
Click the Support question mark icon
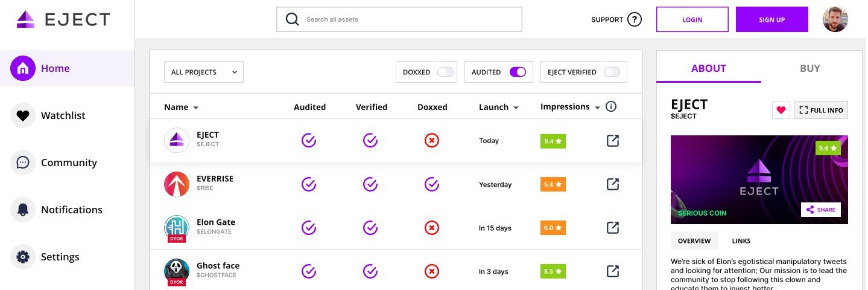[x=635, y=19]
